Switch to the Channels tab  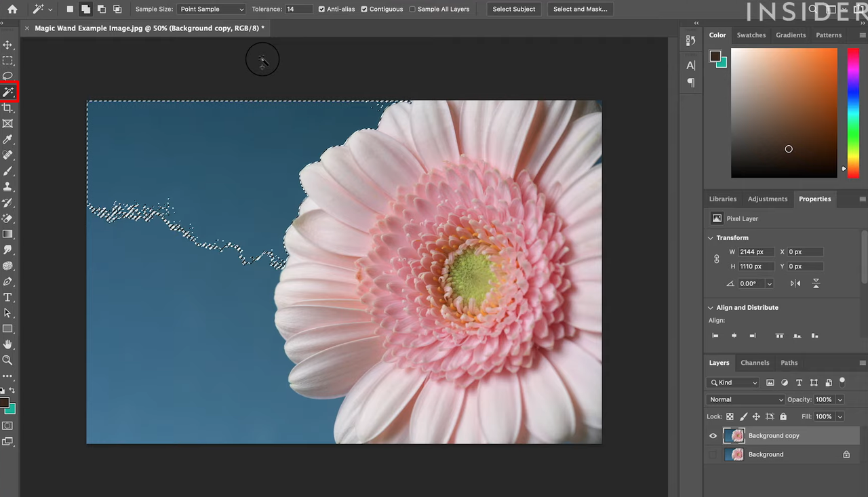tap(755, 363)
